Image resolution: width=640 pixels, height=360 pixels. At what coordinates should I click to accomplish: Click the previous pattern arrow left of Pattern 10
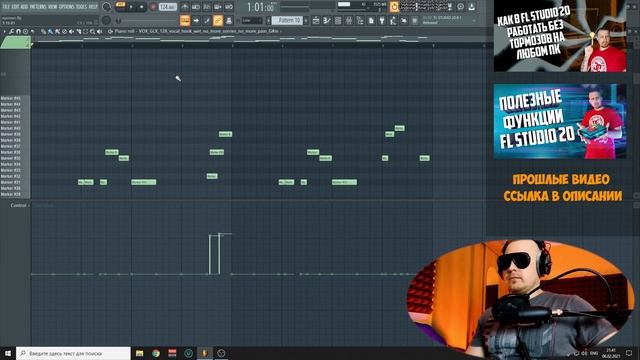click(269, 20)
